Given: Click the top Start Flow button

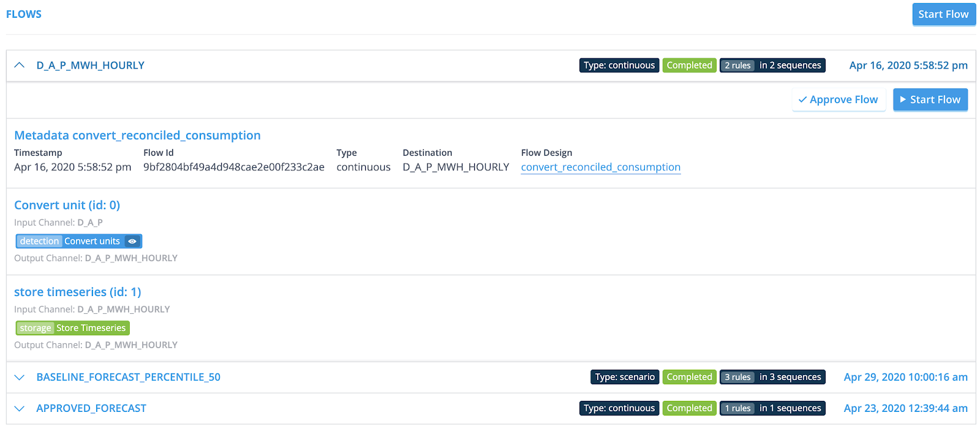Looking at the screenshot, I should (943, 14).
